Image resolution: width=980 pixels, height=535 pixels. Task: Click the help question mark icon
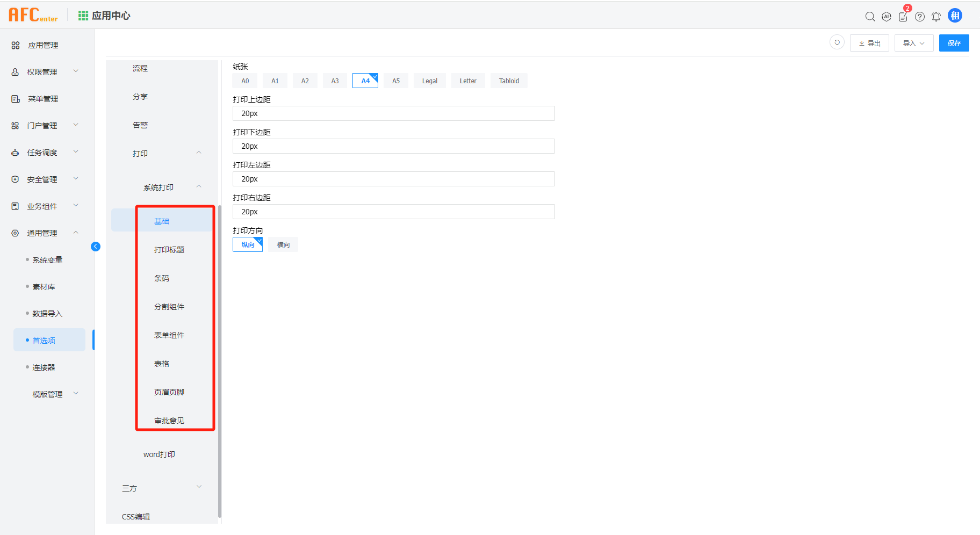(920, 17)
